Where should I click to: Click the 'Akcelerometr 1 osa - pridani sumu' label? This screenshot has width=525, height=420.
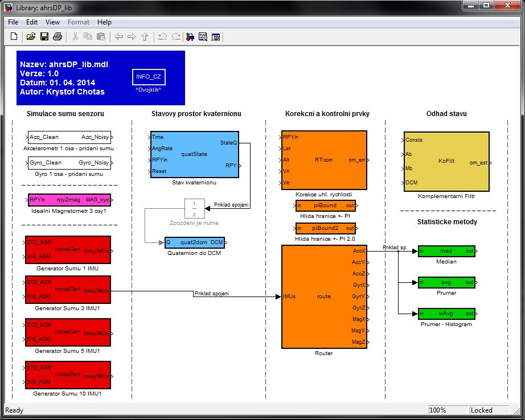[x=69, y=149]
